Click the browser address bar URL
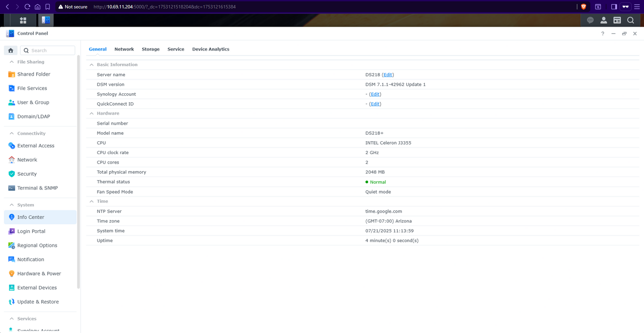 (x=165, y=7)
